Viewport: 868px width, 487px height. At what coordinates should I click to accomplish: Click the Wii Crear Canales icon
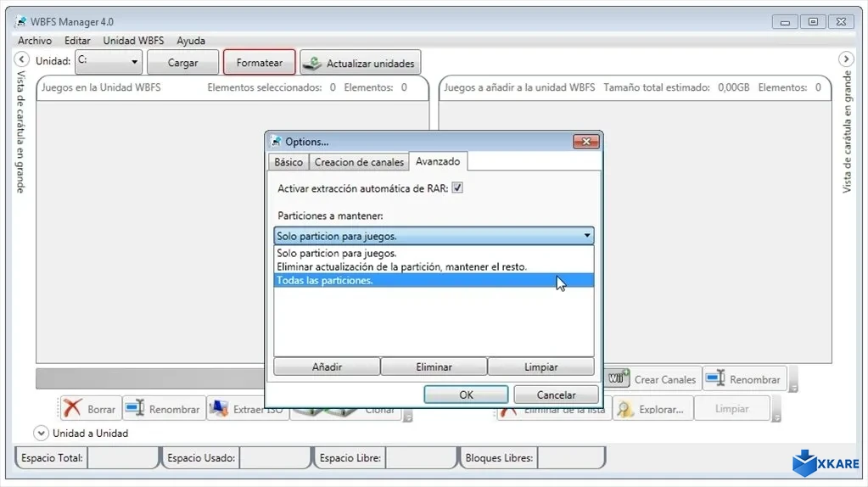pos(618,378)
